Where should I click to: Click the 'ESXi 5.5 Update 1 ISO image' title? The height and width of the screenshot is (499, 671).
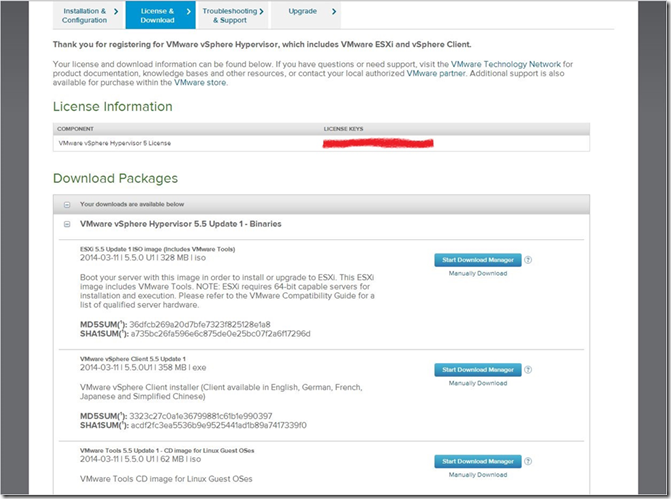click(157, 249)
